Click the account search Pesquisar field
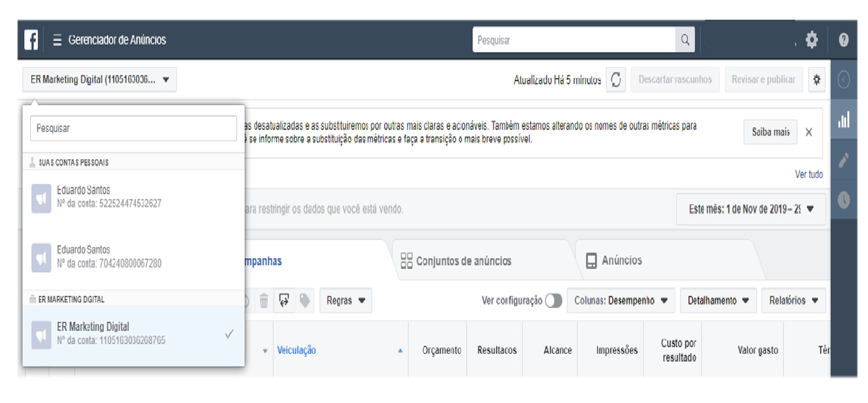Image resolution: width=868 pixels, height=403 pixels. [133, 129]
